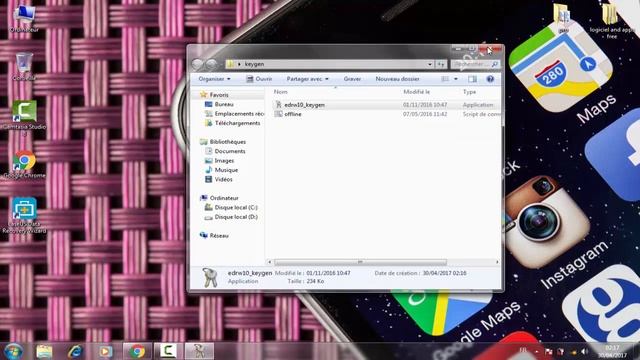Click the Explorer back arrow button
640x360 pixels.
tap(197, 64)
